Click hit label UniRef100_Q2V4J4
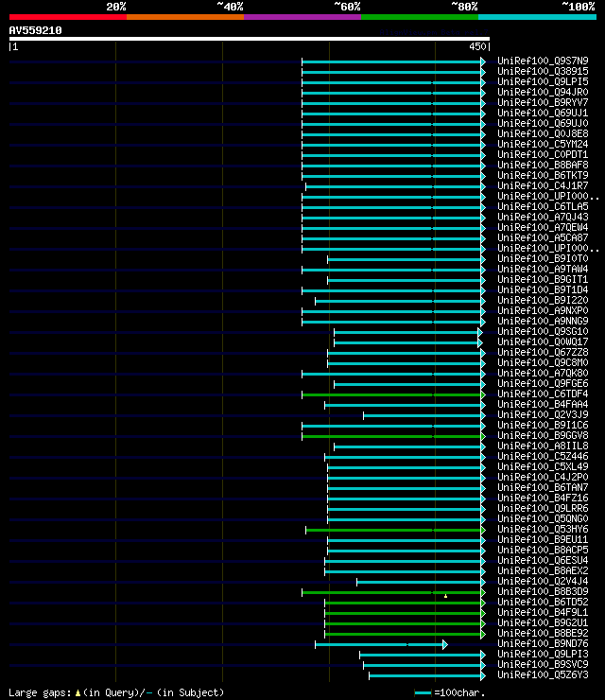The image size is (605, 700). [x=543, y=581]
